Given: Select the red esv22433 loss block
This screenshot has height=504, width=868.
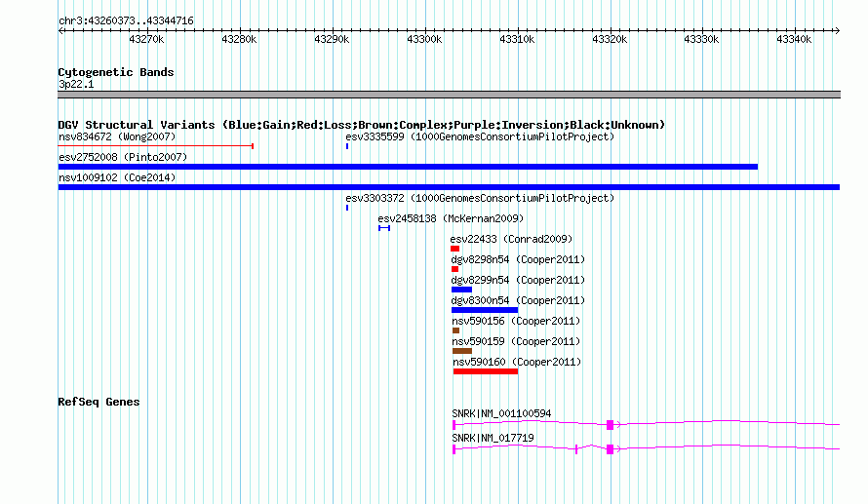Looking at the screenshot, I should point(455,249).
